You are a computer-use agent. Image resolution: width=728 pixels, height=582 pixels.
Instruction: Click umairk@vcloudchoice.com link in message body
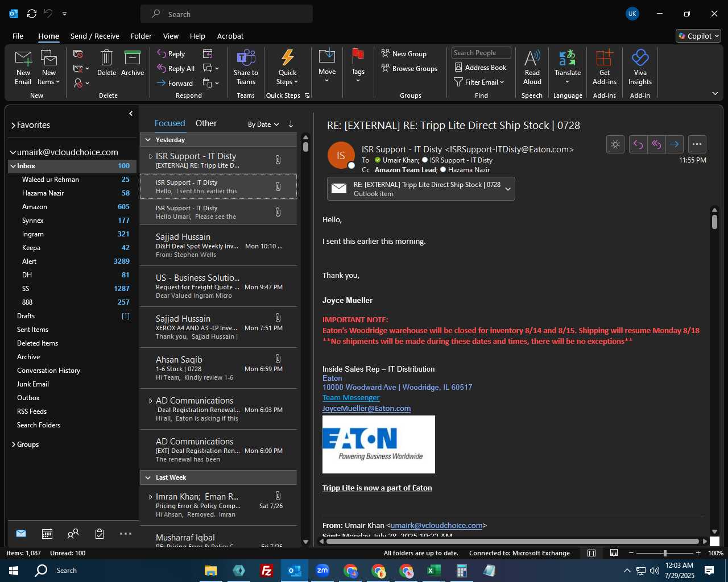tap(436, 526)
